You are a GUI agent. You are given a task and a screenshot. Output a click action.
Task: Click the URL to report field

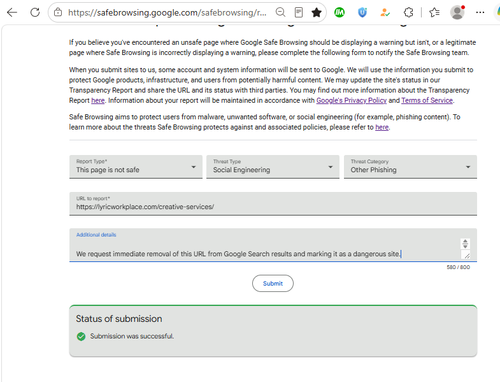coord(273,204)
